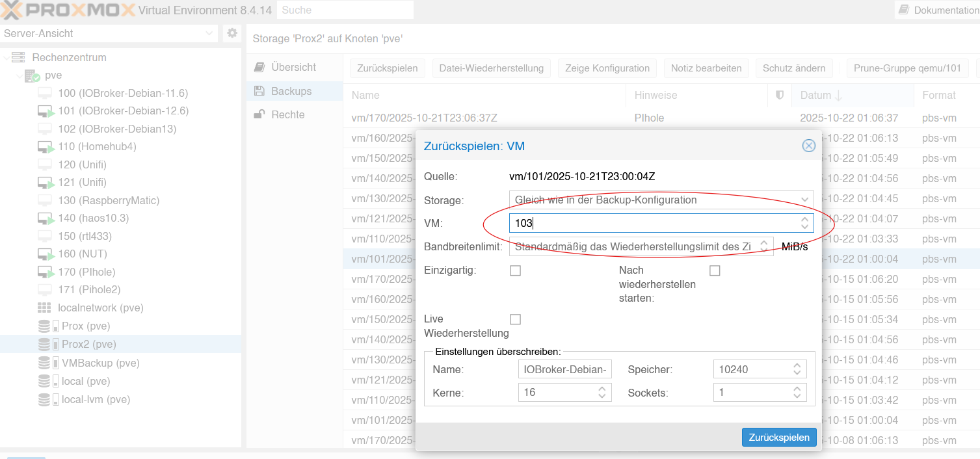Viewport: 980px width, 459px height.
Task: Confirm with the blue Zurückspielen button
Action: click(779, 437)
